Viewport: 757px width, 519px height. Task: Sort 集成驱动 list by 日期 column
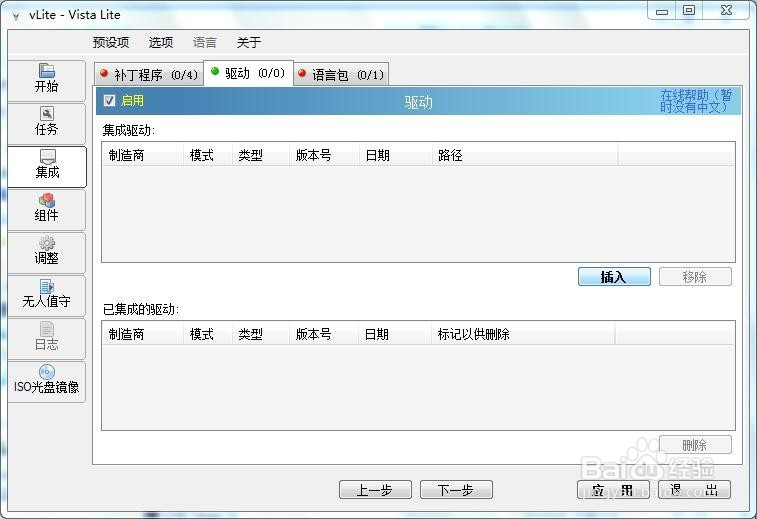coord(395,155)
